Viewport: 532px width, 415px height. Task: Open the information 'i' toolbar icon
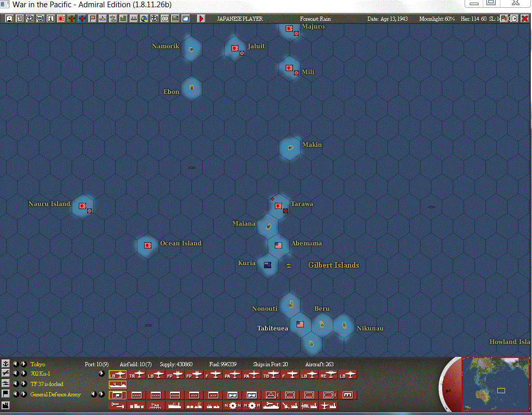click(51, 19)
